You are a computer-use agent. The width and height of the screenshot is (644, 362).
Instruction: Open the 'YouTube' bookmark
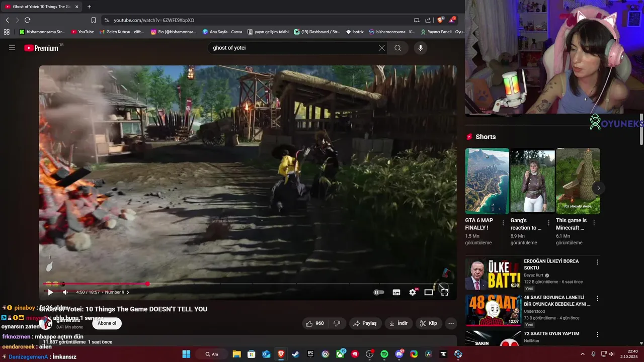[83, 32]
